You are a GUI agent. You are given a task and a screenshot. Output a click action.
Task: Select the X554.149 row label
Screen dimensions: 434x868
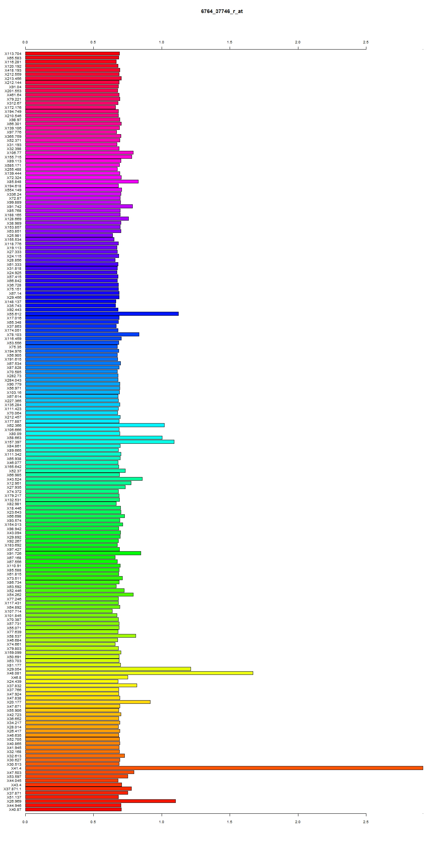pos(13,190)
